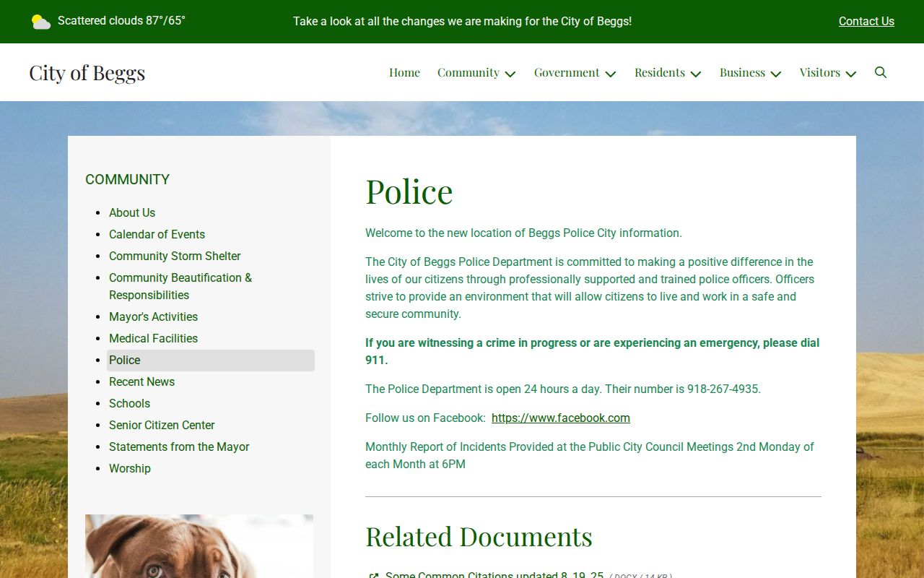Expand the Community dropdown chevron

point(510,74)
